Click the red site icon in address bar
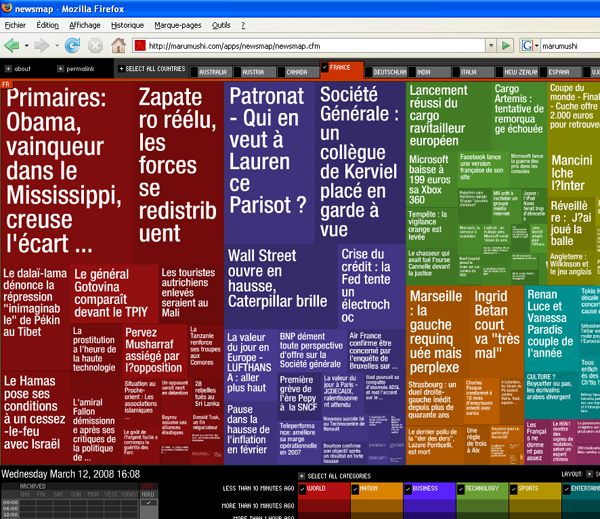 [x=140, y=46]
